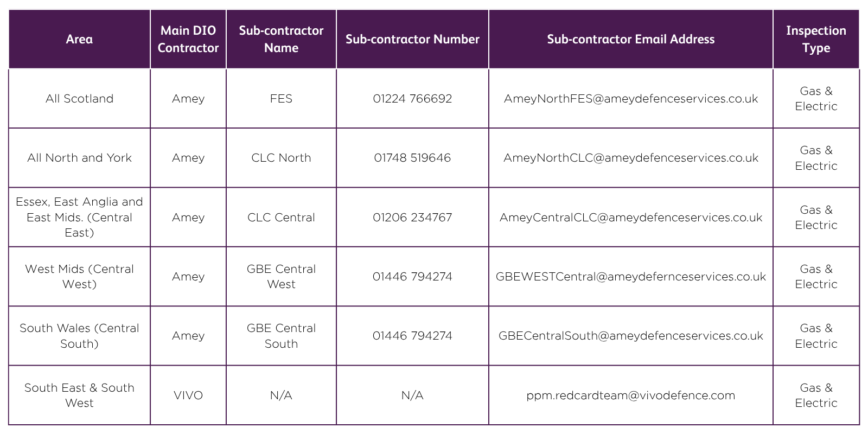
Task: Click the Sub-contractor Name column header
Action: pyautogui.click(x=281, y=39)
